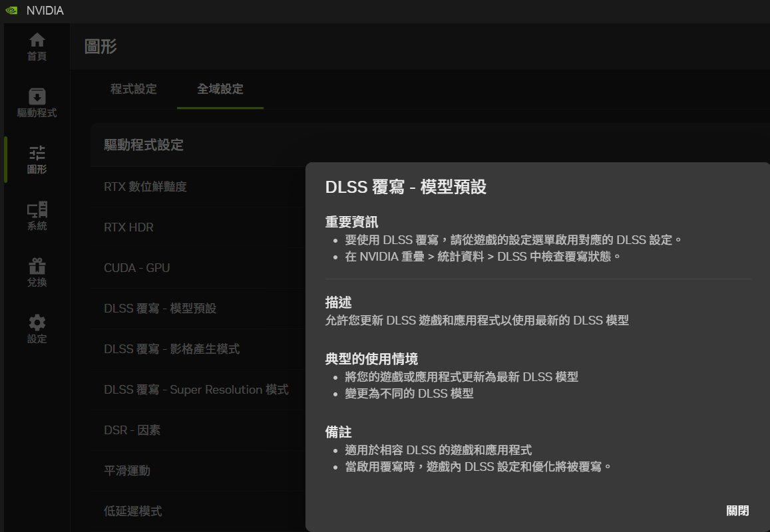Select the RTX 數位鮮豔度 setting row

(145, 187)
